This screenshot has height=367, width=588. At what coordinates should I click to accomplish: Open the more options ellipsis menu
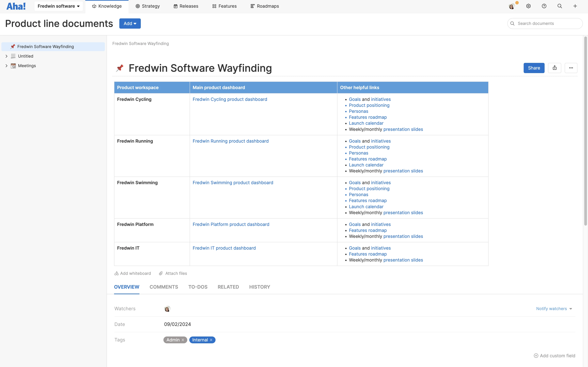click(571, 68)
